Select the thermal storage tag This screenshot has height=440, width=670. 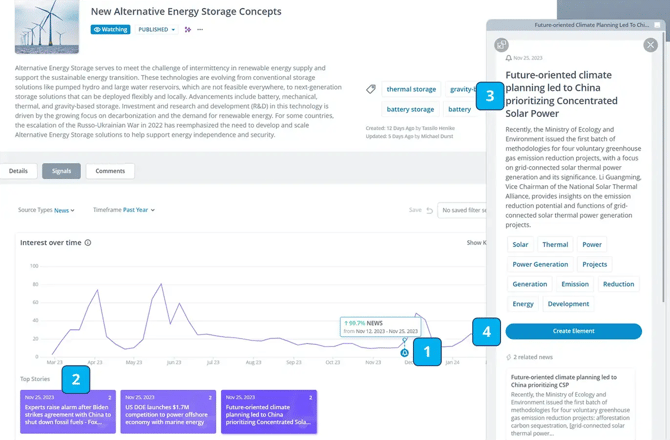coord(411,89)
